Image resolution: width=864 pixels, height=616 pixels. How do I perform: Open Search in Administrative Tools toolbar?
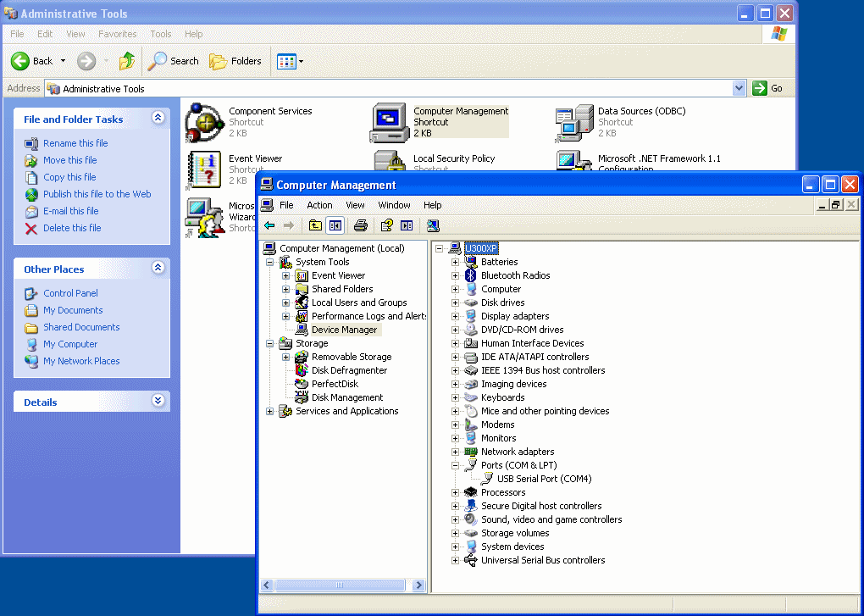coord(173,61)
